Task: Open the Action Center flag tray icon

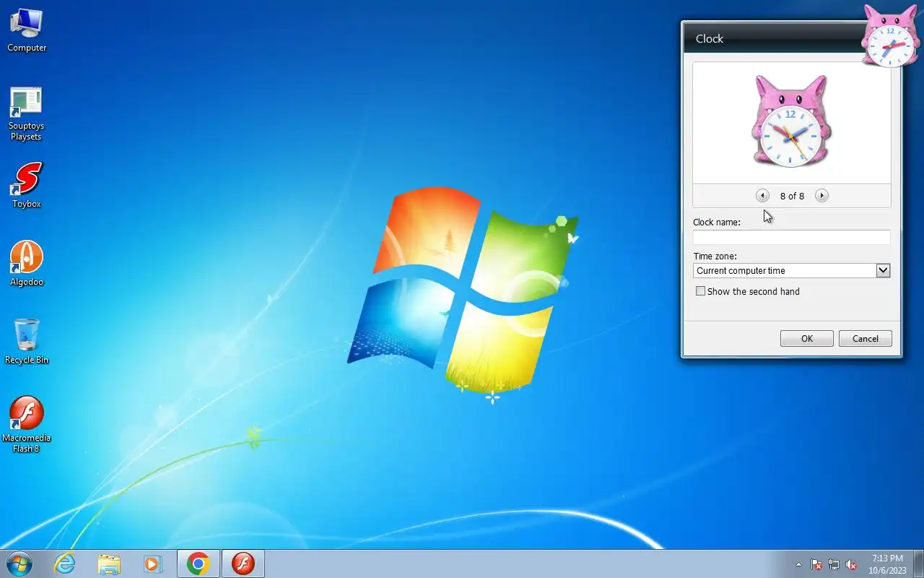Action: pyautogui.click(x=816, y=564)
